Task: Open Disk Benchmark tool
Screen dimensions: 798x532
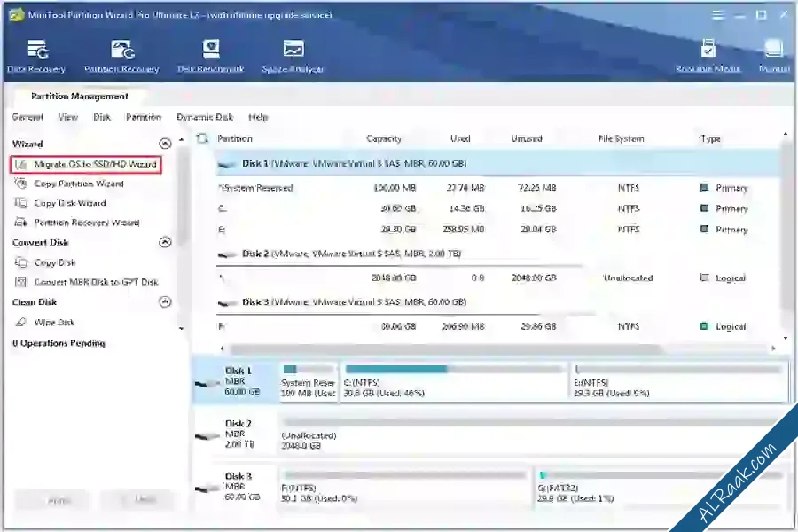Action: [x=211, y=57]
